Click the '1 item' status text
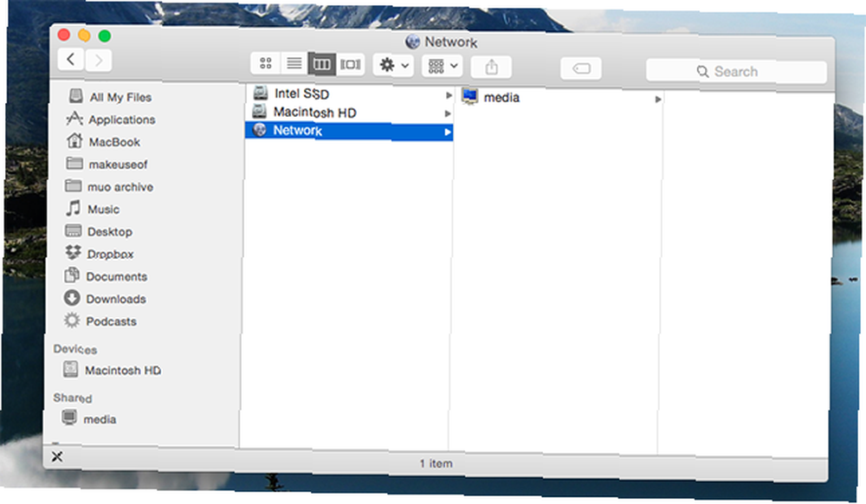Viewport: 866px width, 504px height. point(436,463)
